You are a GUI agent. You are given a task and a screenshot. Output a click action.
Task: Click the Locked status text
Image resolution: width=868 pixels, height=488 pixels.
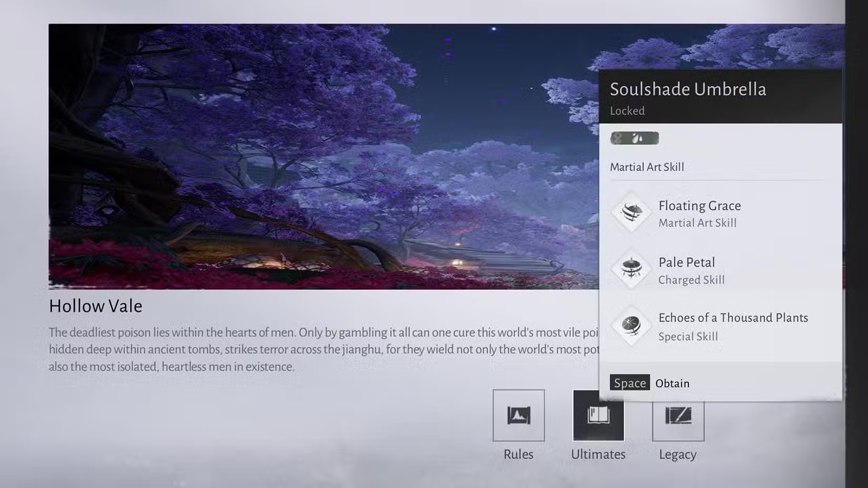click(627, 111)
